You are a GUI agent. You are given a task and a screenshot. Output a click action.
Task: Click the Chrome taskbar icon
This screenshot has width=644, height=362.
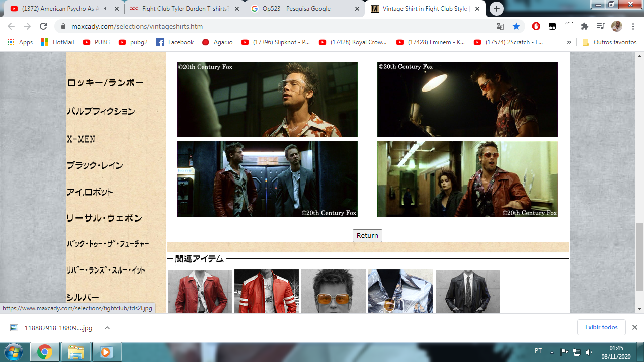click(x=45, y=352)
